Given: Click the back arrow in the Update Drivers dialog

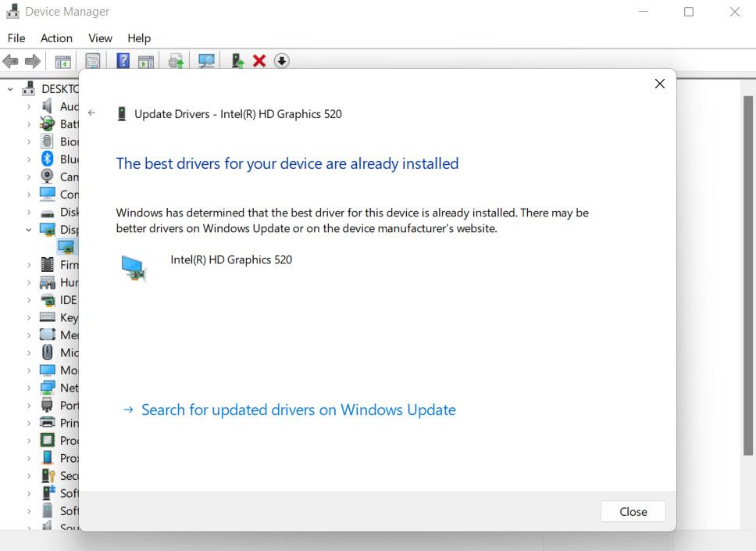Looking at the screenshot, I should tap(91, 113).
